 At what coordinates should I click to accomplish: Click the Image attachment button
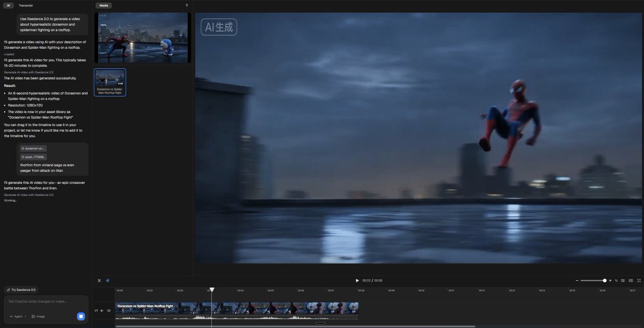pos(38,316)
